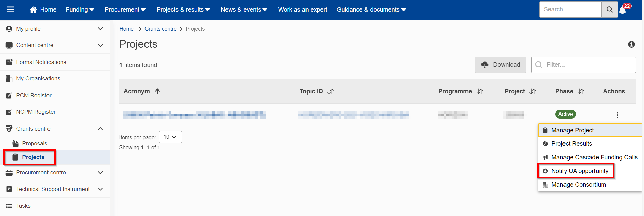
Task: Sort by Project arrows icon
Action: coord(533,91)
